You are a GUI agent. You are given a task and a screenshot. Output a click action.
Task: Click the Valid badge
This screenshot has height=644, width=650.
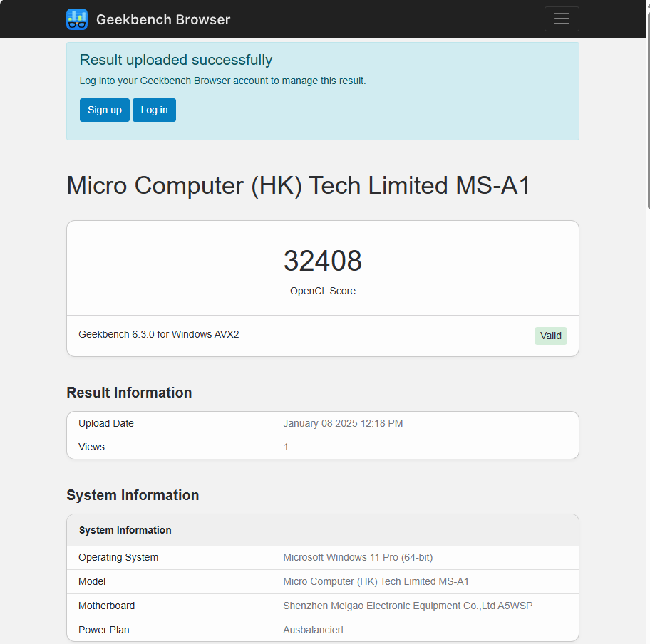tap(550, 336)
